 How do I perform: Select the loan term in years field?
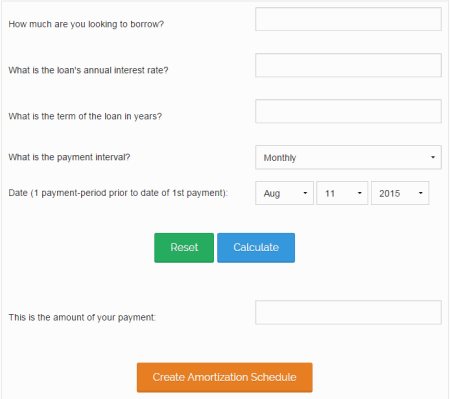click(x=348, y=111)
